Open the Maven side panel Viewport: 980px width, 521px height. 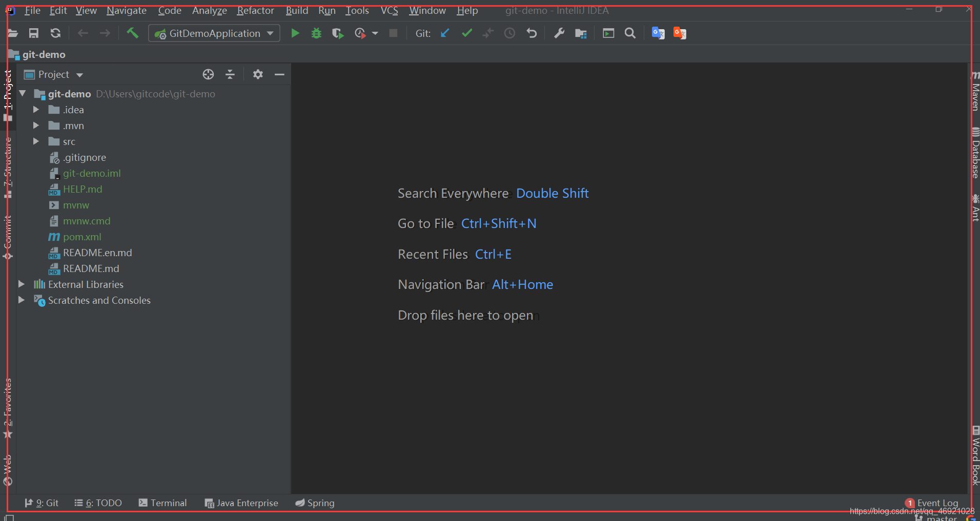[x=975, y=91]
